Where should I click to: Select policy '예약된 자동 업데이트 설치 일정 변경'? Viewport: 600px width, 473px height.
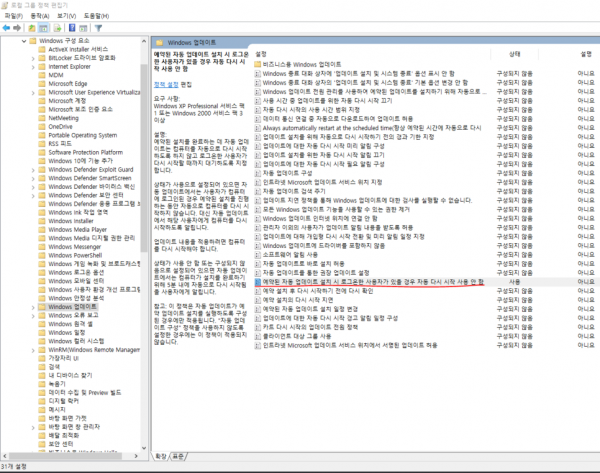pos(310,309)
